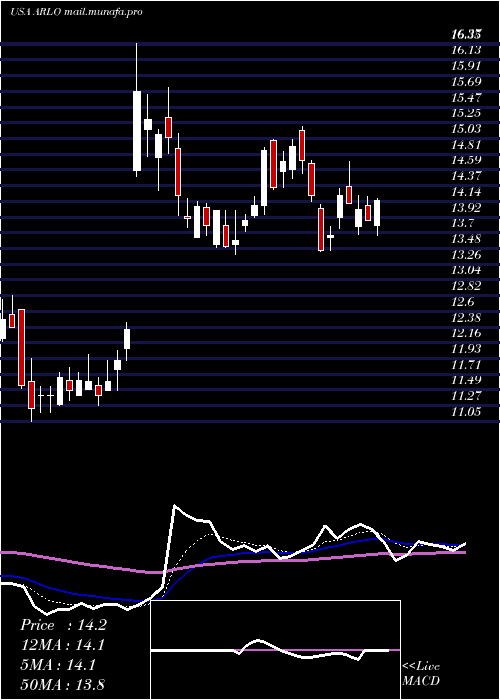Click the 'USA ARLO mail.munafa.pro' chart title

(76, 12)
